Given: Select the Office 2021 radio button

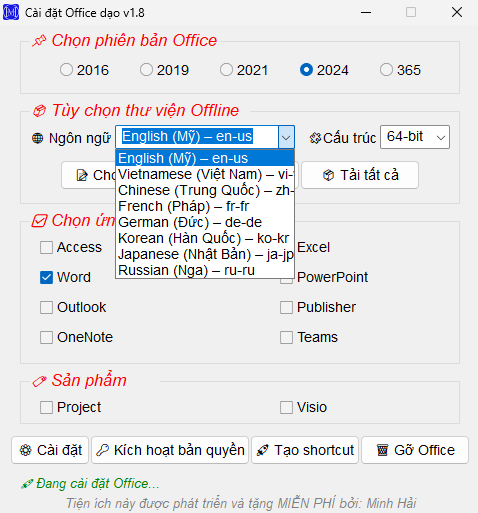Looking at the screenshot, I should 226,70.
